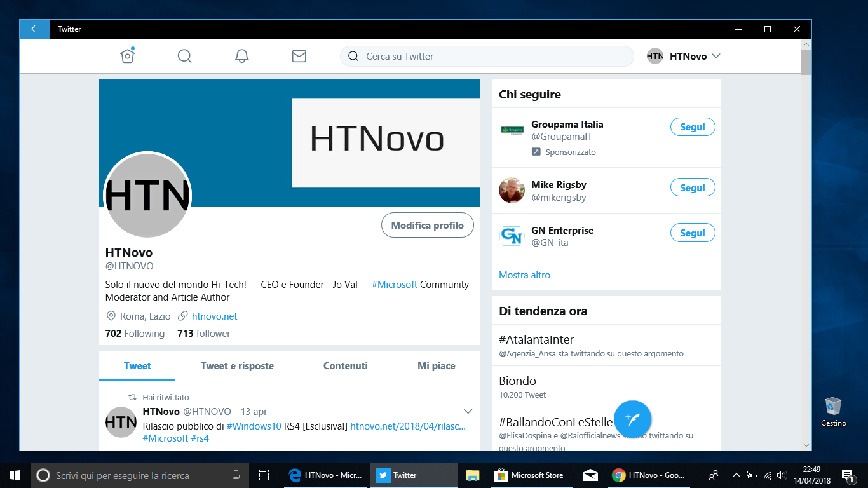Click the vertical scrollbar thumb
This screenshot has width=868, height=488.
[x=806, y=62]
